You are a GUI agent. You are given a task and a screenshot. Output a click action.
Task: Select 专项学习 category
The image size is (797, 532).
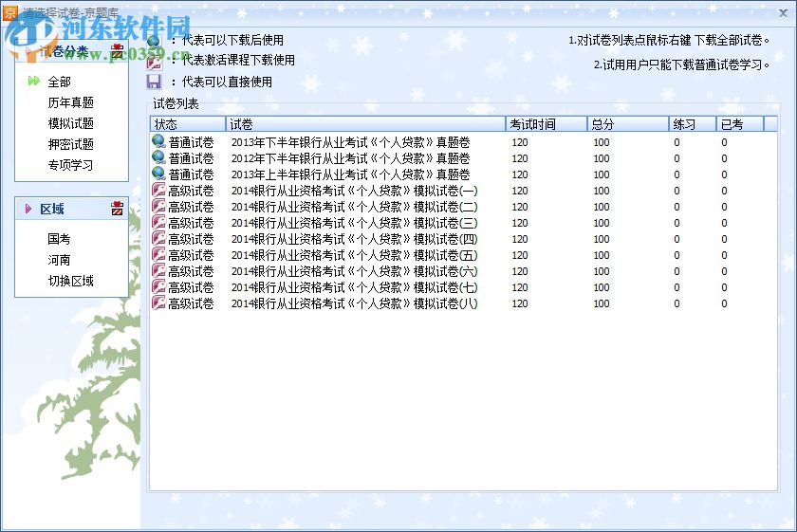click(x=70, y=165)
